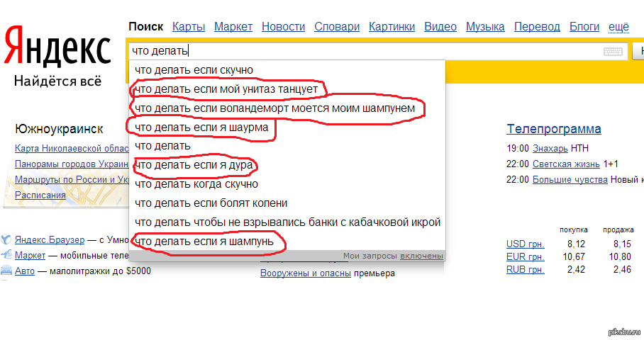Select suggestion 'что делать если я шаурма'
This screenshot has height=340, width=644.
point(287,127)
